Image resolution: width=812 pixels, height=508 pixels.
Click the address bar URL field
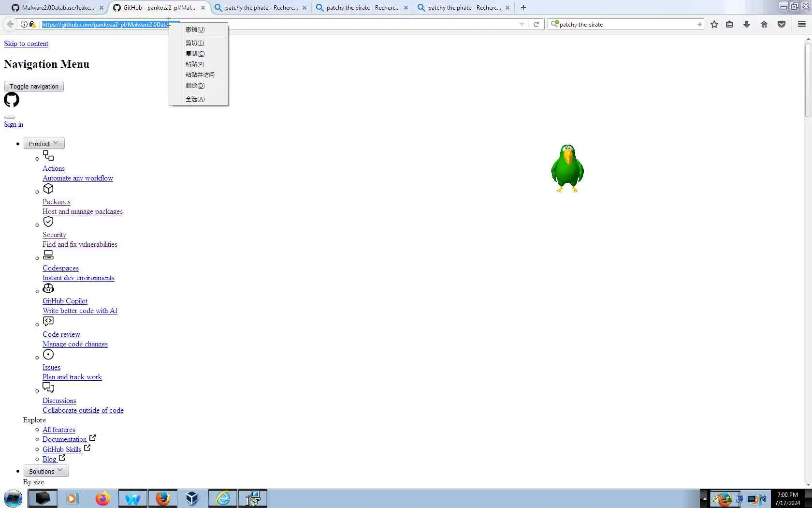click(x=280, y=24)
